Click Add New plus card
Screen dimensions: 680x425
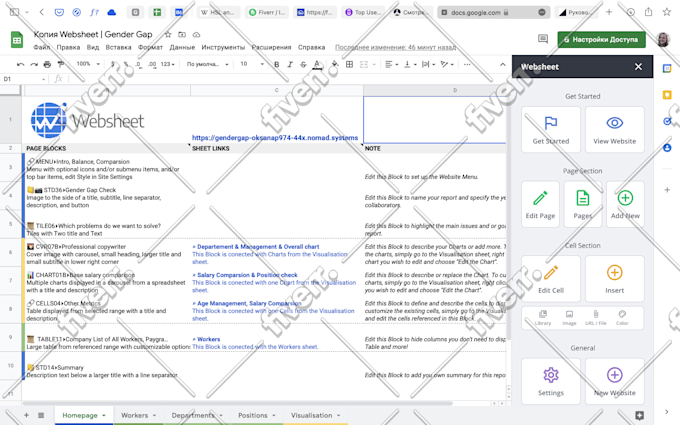625,204
